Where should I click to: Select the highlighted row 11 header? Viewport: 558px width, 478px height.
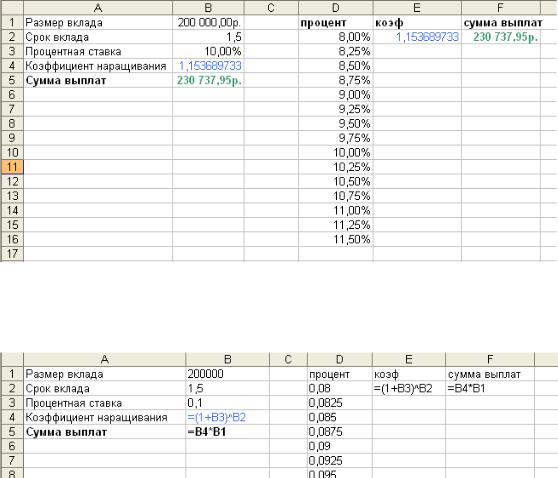pyautogui.click(x=12, y=167)
